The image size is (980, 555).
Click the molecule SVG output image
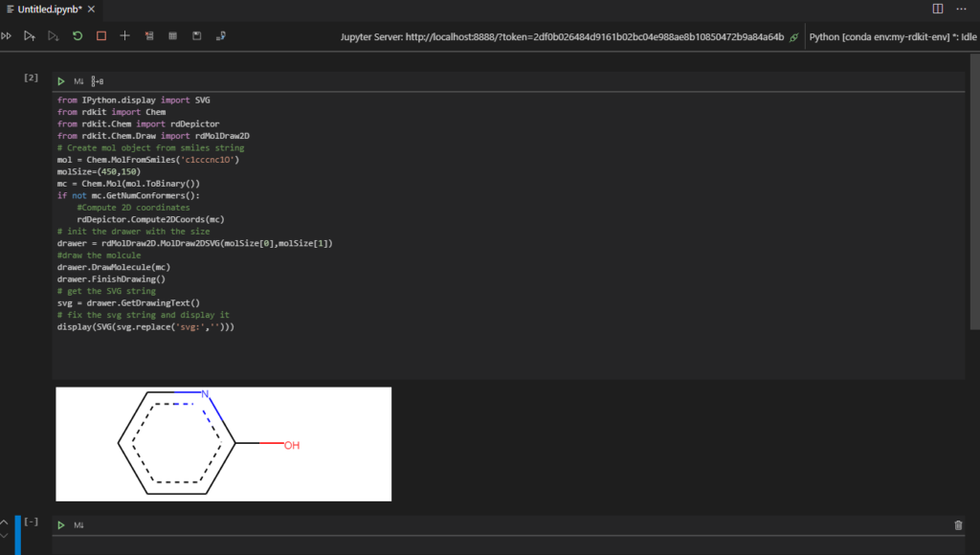coord(224,444)
